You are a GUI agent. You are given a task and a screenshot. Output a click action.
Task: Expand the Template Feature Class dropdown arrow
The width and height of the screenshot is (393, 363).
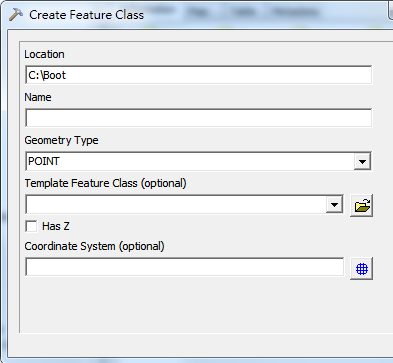334,205
